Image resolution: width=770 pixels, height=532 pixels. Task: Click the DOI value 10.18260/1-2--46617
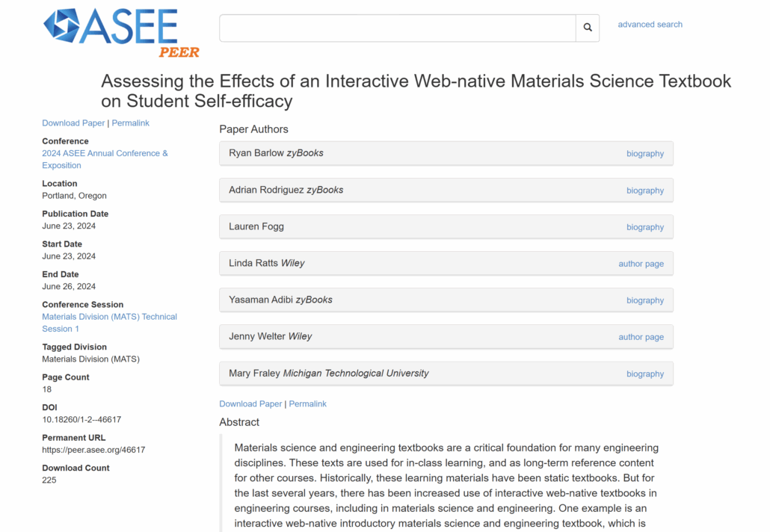tap(81, 420)
